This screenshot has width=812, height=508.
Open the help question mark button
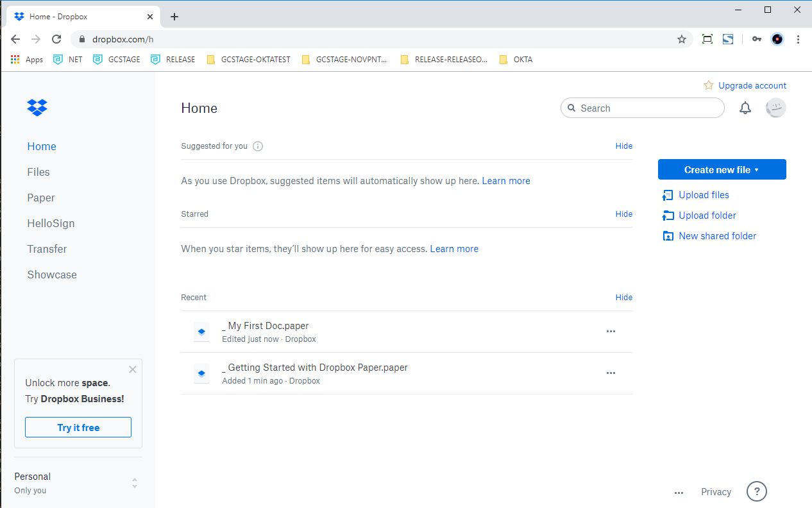[757, 492]
